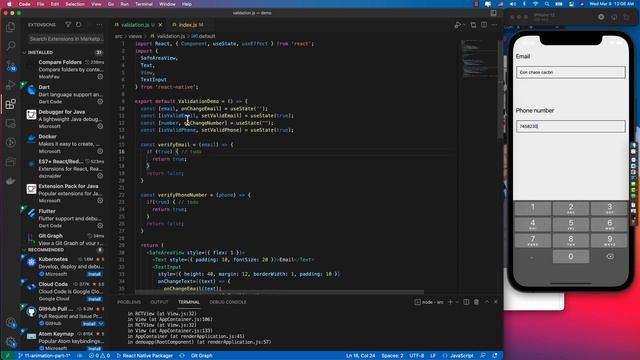640x360 pixels.
Task: Open the manage gear for Compare Folders
Action: pyautogui.click(x=100, y=77)
